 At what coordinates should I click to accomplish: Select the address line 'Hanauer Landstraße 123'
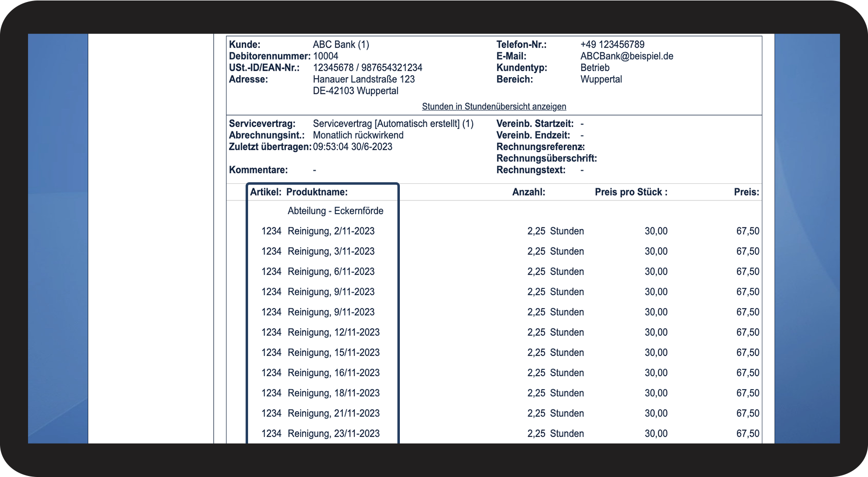click(x=364, y=79)
